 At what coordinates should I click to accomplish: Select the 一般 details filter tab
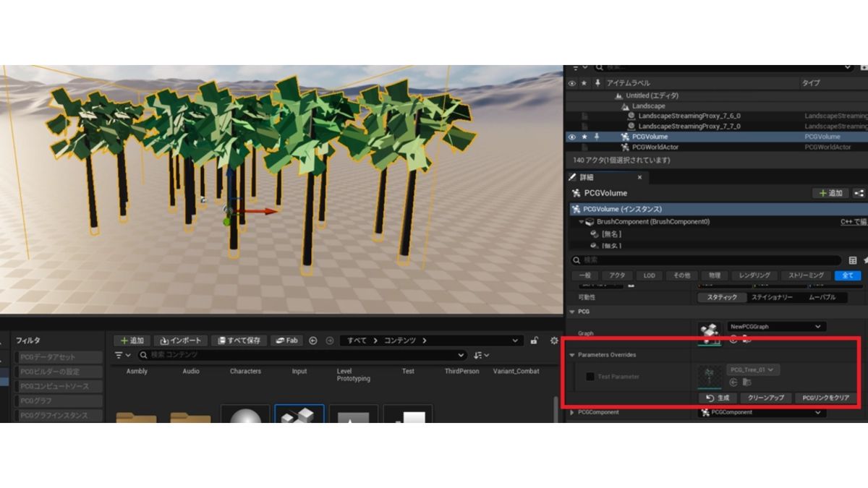pos(587,275)
